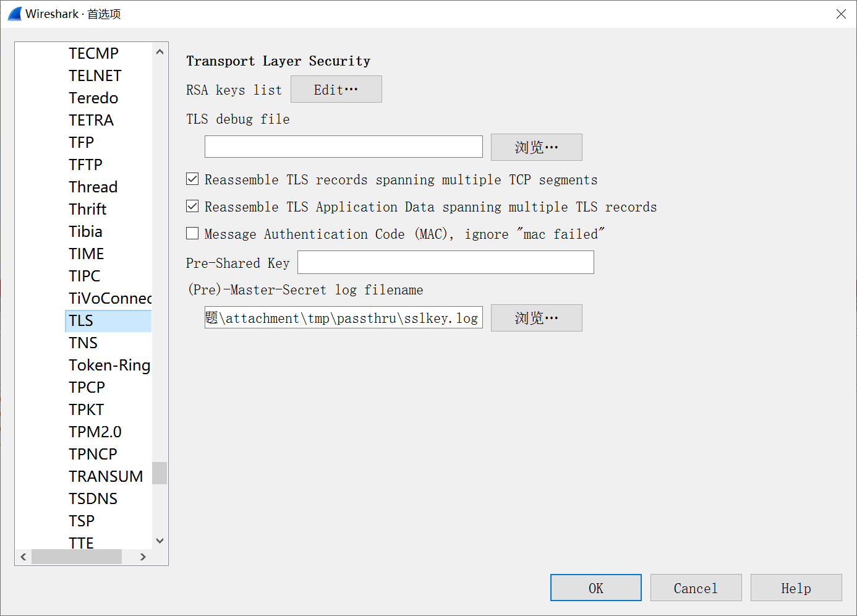This screenshot has height=616, width=857.
Task: Select TSP protocol entry
Action: click(x=82, y=521)
